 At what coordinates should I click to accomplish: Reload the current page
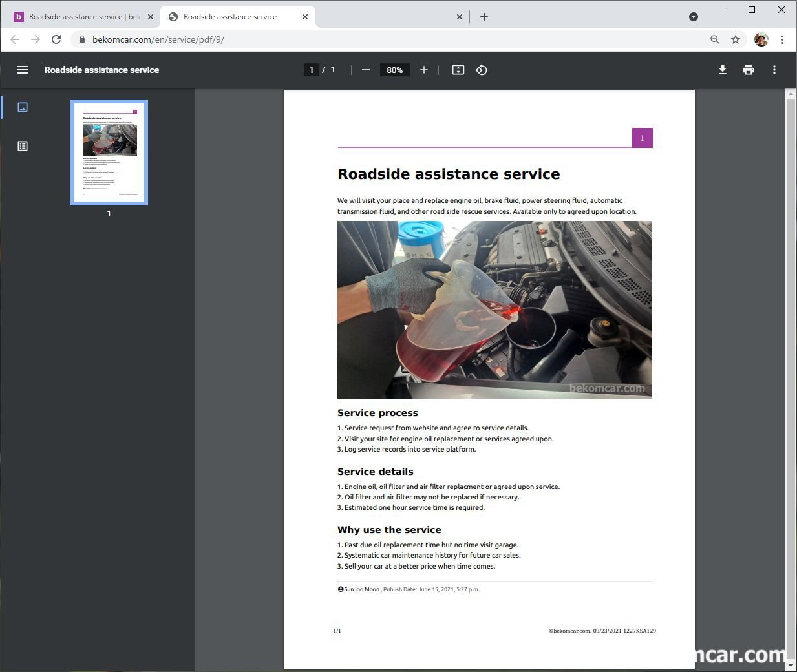click(x=56, y=39)
